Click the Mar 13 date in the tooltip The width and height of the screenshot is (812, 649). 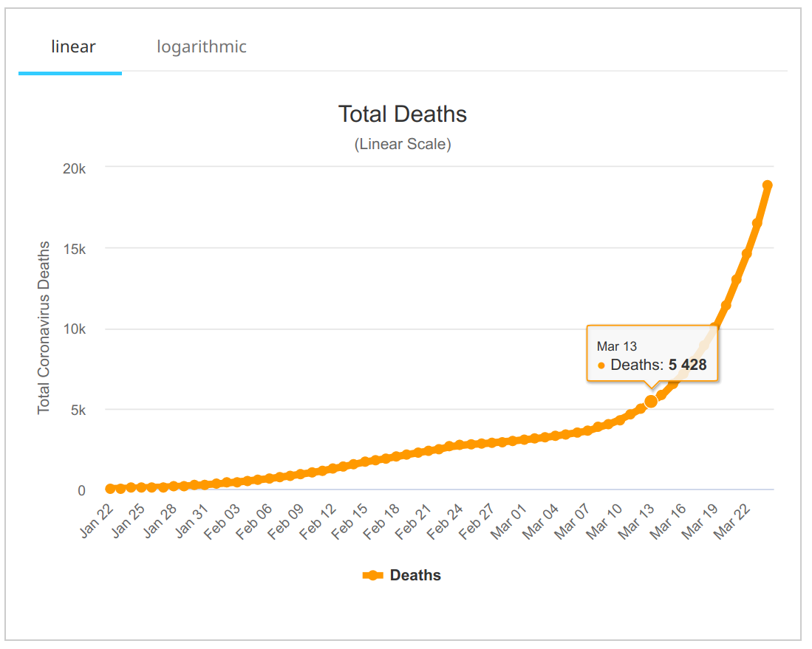(616, 346)
